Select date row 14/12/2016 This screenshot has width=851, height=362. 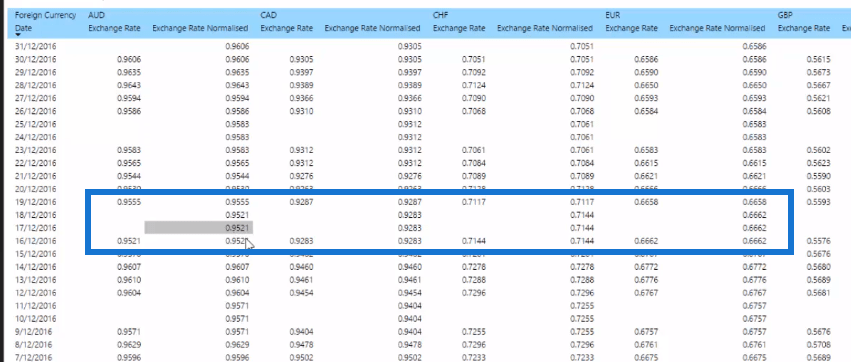pyautogui.click(x=35, y=267)
